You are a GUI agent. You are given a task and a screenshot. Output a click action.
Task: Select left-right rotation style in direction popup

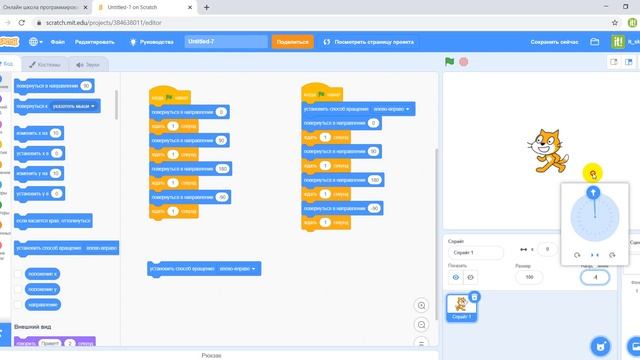pos(595,255)
